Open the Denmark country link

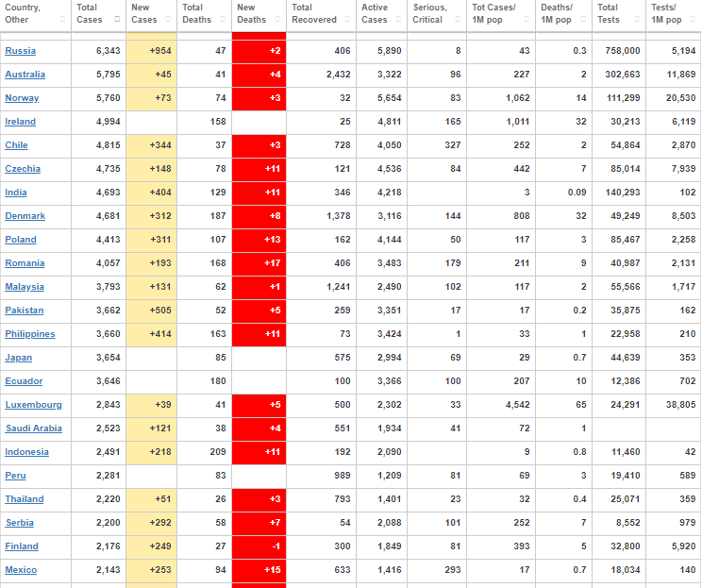pos(25,216)
